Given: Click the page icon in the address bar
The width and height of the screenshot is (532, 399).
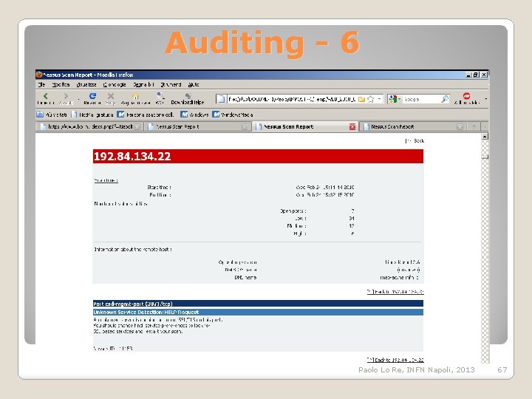Looking at the screenshot, I should click(221, 99).
